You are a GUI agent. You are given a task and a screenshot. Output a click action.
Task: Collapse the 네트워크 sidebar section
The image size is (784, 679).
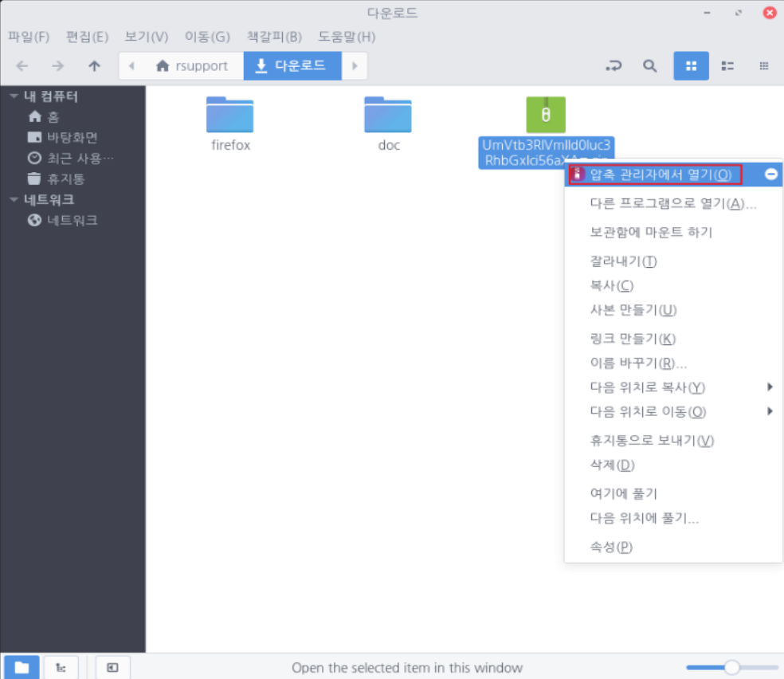click(14, 200)
